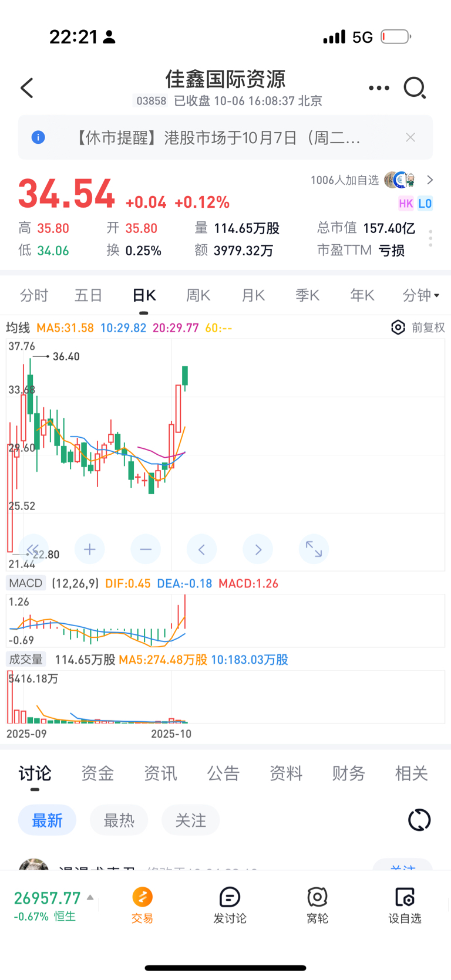Image resolution: width=451 pixels, height=980 pixels.
Task: Add stock via 设自选 icon
Action: (x=405, y=904)
